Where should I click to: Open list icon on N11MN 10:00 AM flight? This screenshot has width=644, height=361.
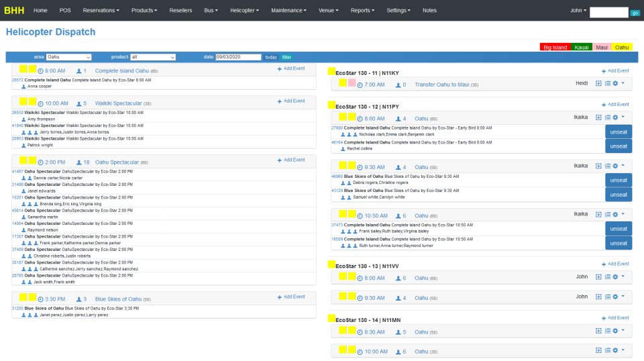tap(608, 350)
